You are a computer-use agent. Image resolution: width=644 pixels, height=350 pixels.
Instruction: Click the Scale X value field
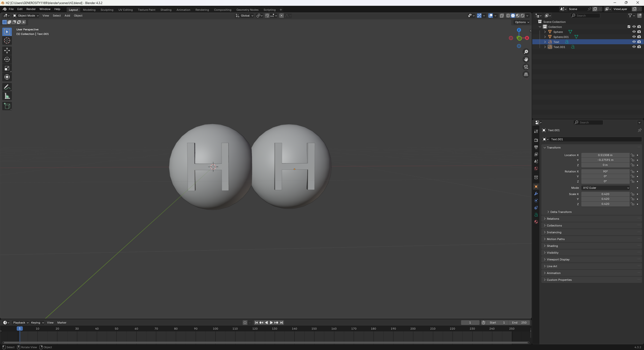(605, 194)
